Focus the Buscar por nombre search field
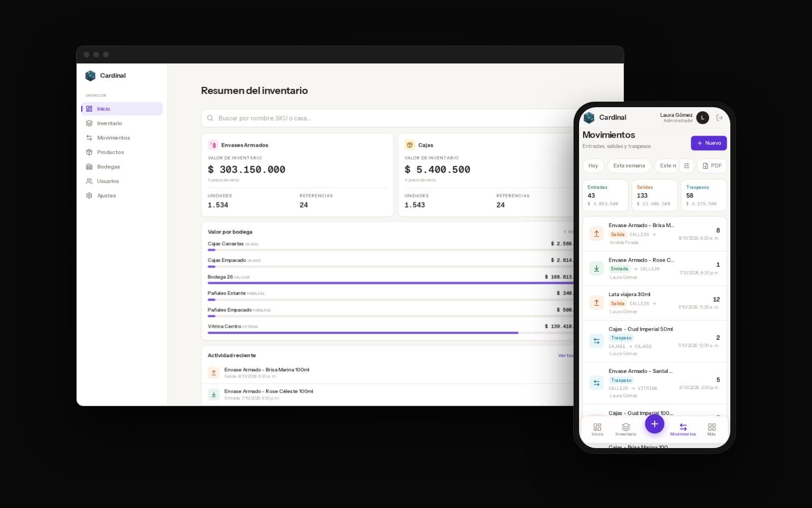Screen dimensions: 812x508 388,118
